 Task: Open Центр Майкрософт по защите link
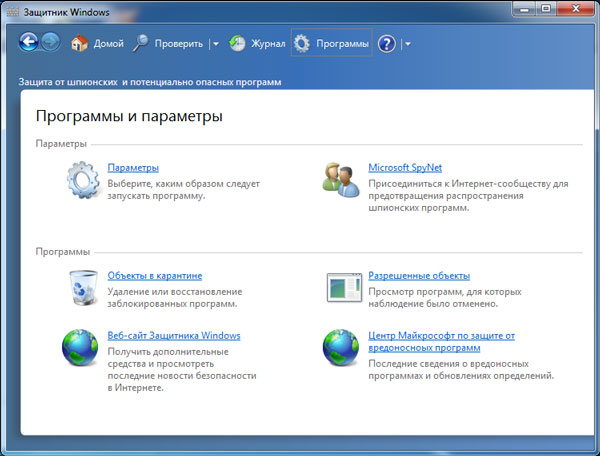coord(441,342)
